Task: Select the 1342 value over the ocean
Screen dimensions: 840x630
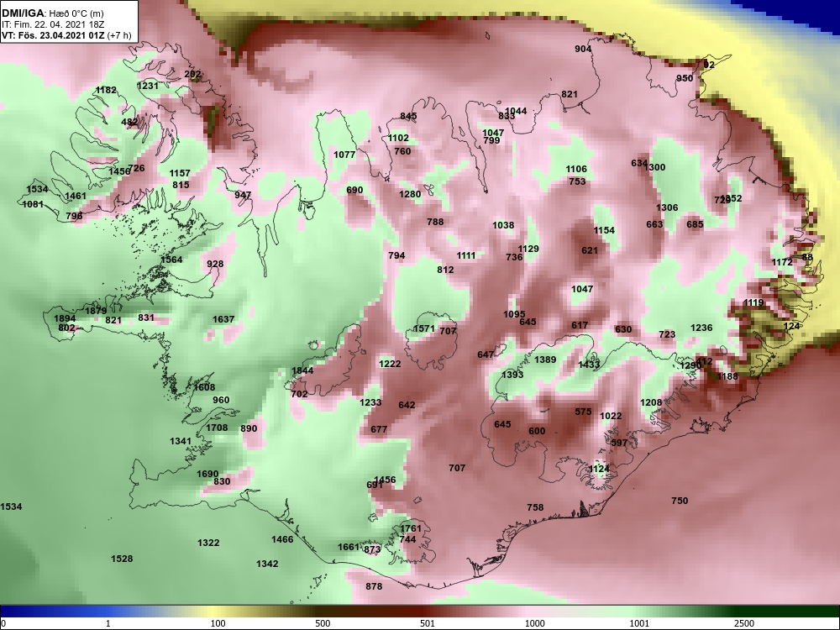Action: coord(267,564)
